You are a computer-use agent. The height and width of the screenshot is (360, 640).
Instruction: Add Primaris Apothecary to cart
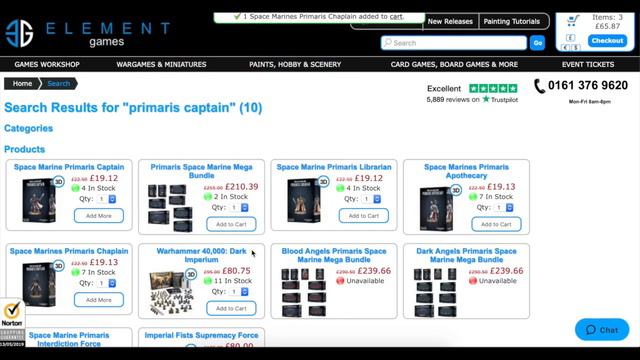pos(496,224)
